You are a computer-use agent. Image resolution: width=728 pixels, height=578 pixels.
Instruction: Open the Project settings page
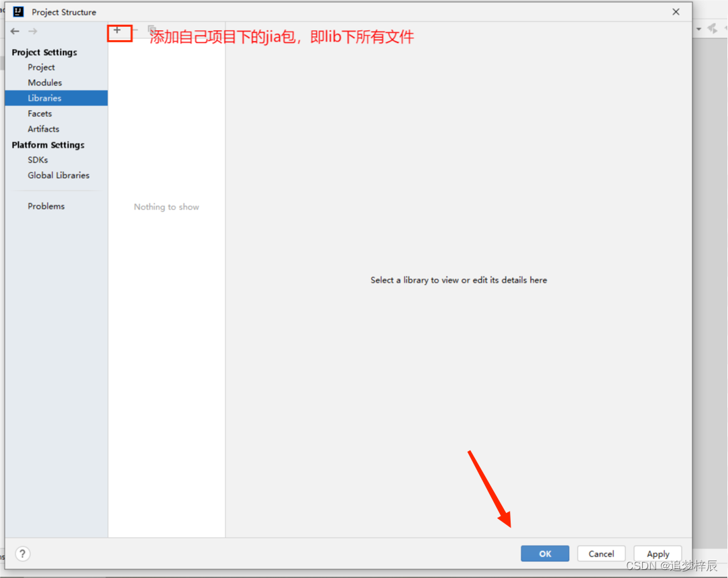click(x=41, y=67)
